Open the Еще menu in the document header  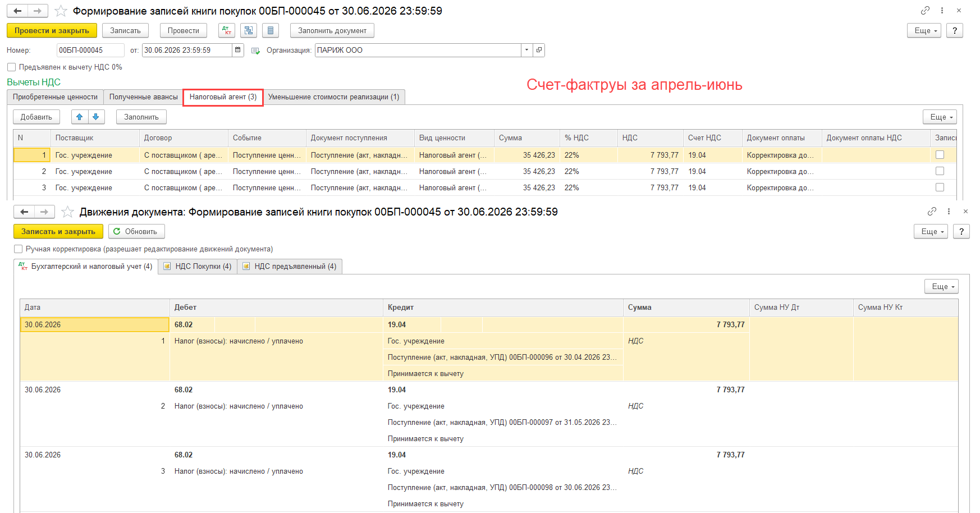click(924, 31)
